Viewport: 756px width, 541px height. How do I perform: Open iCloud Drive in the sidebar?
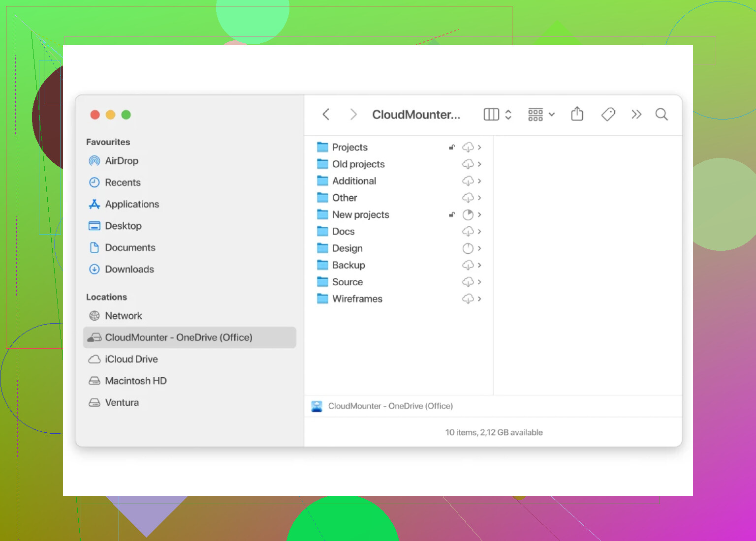pos(189,359)
